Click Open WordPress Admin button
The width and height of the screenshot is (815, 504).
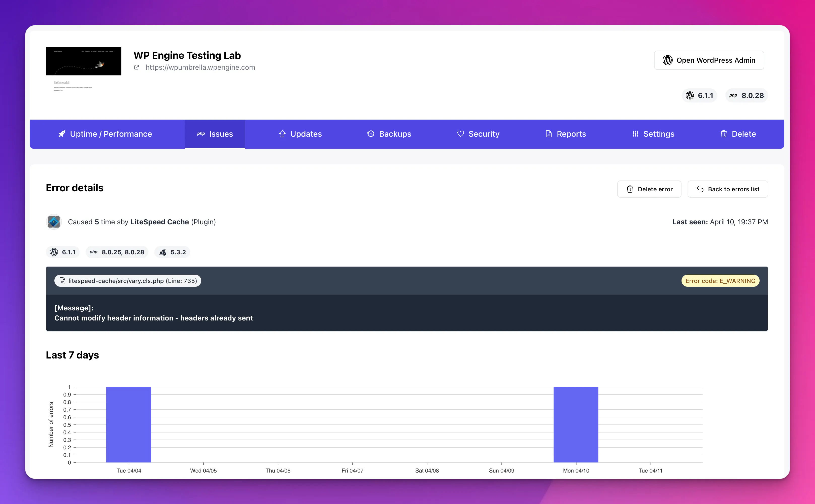pos(709,60)
